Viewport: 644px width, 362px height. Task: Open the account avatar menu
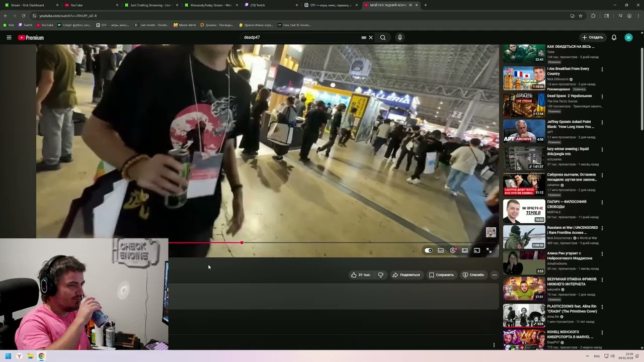tap(628, 37)
